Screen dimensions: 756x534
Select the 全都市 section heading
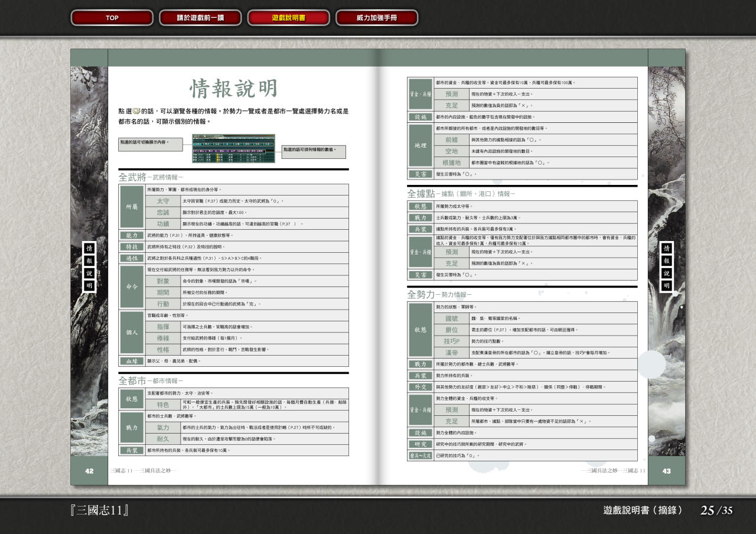point(132,381)
